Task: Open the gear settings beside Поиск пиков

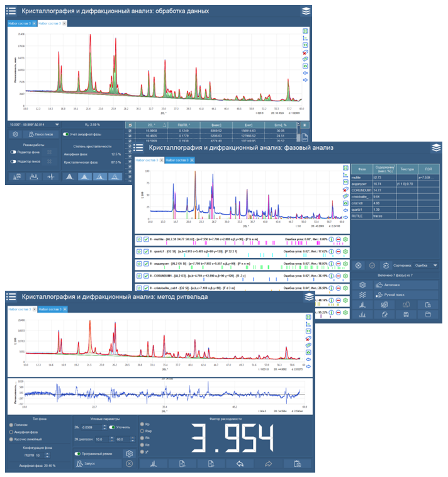Action: (14, 134)
